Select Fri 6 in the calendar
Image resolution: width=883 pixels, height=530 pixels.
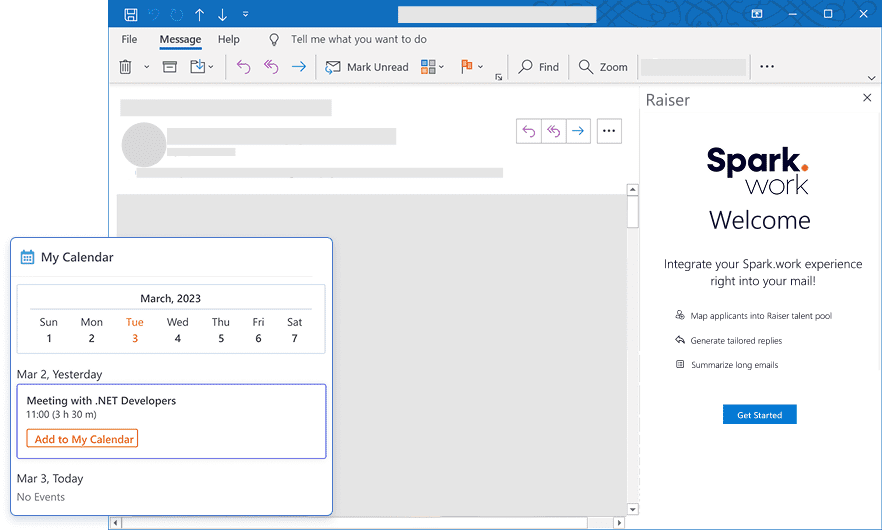click(258, 330)
